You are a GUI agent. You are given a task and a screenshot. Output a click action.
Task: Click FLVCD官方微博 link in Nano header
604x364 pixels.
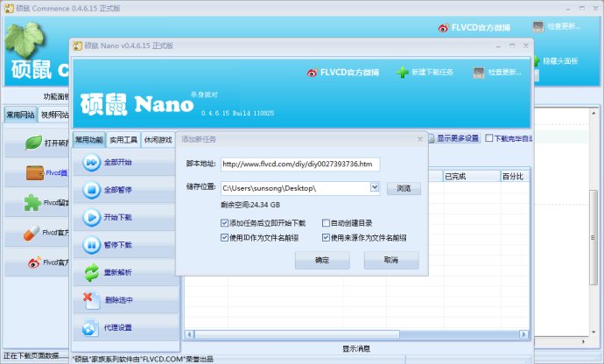click(x=350, y=73)
